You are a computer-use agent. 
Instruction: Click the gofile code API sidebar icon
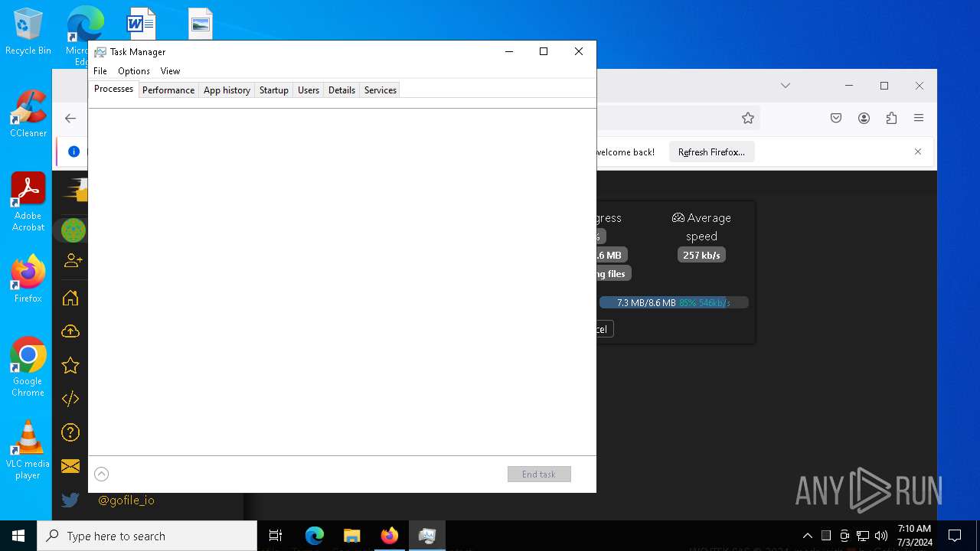(70, 399)
